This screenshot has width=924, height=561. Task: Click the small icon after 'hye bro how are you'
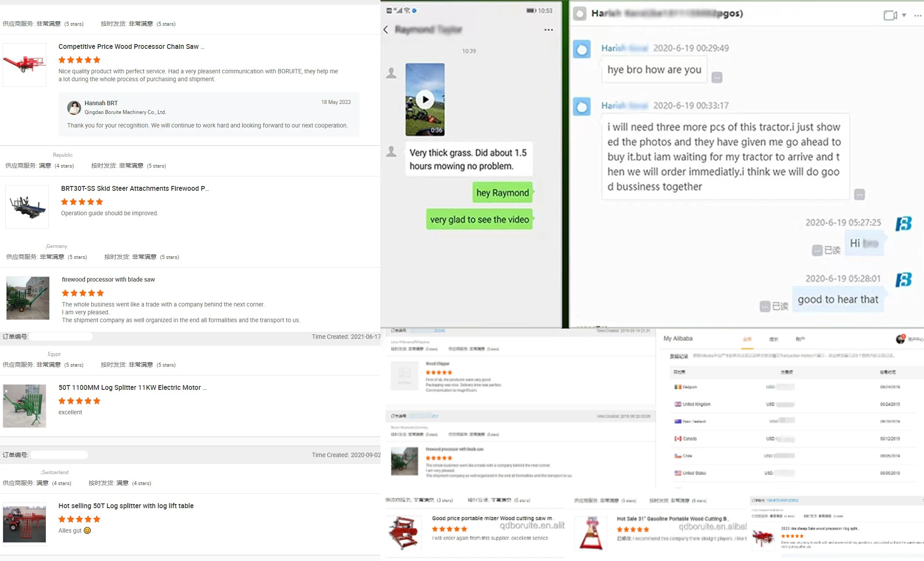click(x=717, y=78)
